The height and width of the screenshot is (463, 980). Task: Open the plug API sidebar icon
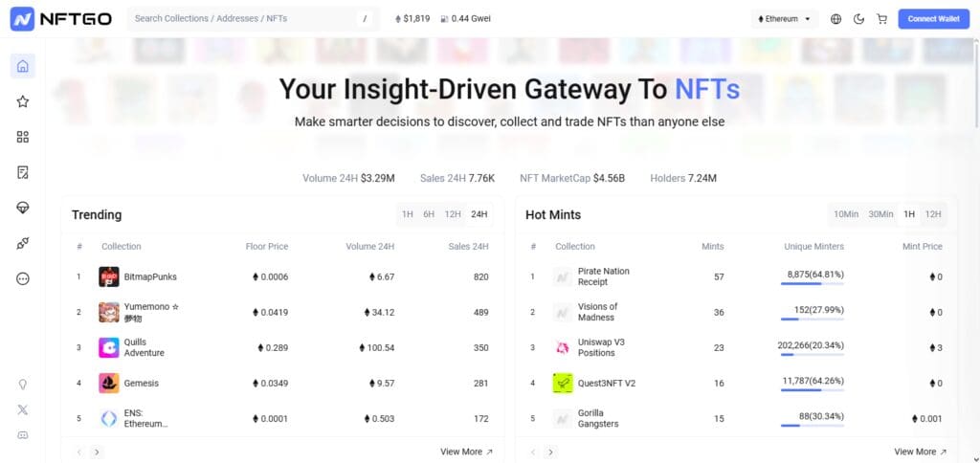click(23, 244)
